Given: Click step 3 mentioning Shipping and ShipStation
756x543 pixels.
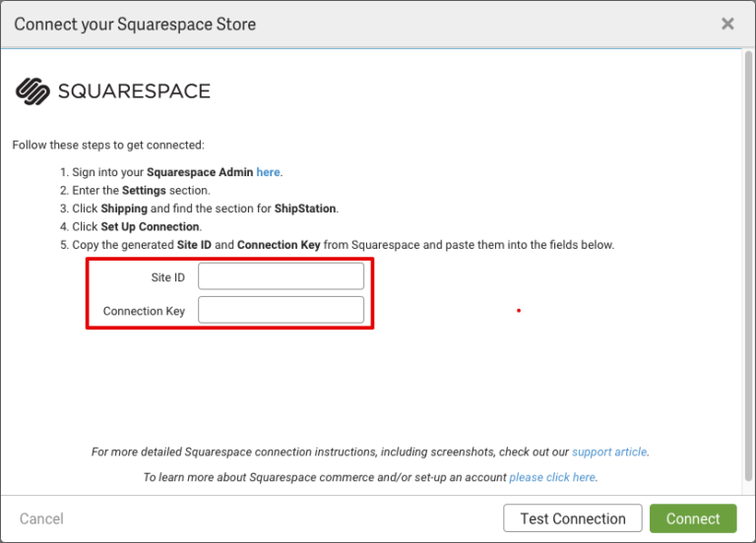Looking at the screenshot, I should point(199,209).
